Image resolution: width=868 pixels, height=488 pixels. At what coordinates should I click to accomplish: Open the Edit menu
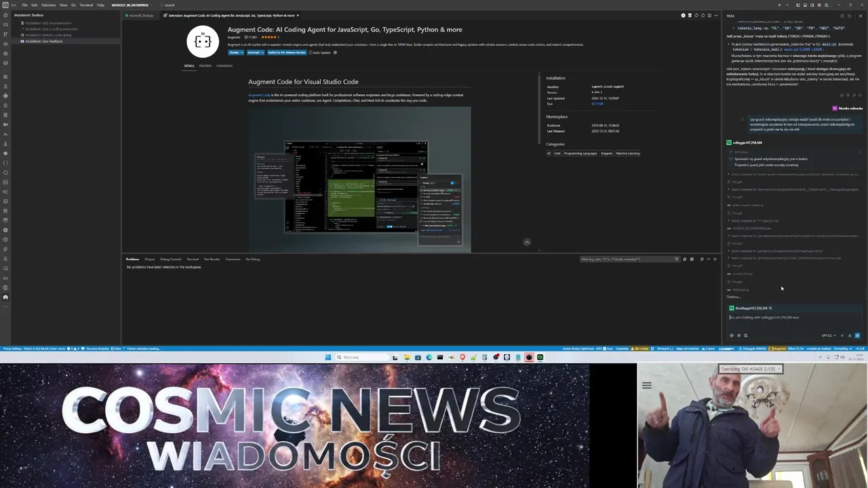tap(35, 5)
